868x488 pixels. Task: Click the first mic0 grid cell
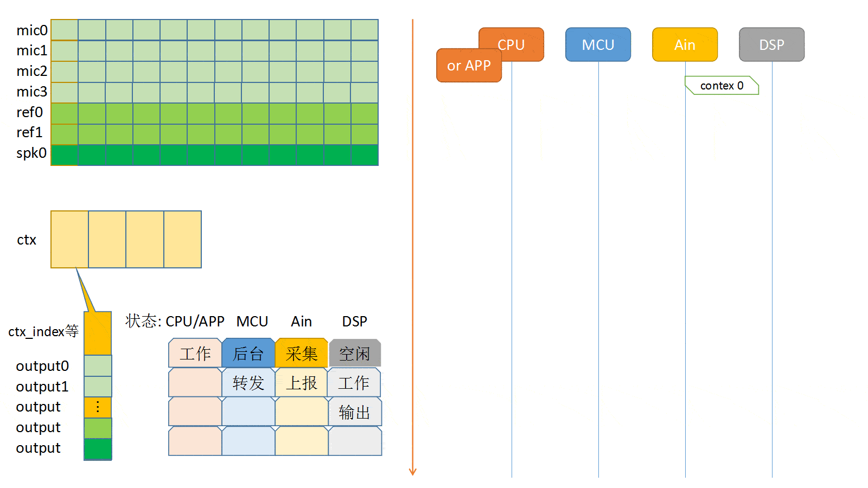point(65,30)
